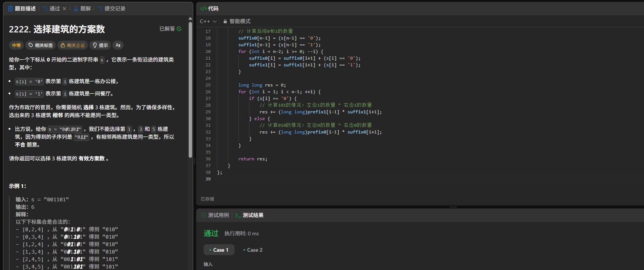The height and width of the screenshot is (270, 644).
Task: Open the 提交记录 tab
Action: [111, 9]
